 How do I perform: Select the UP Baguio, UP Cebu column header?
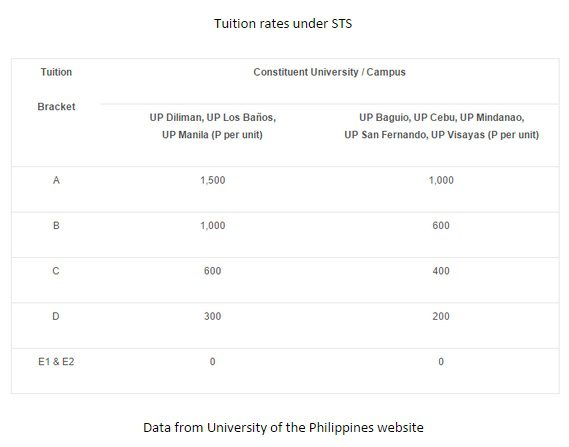click(x=441, y=126)
